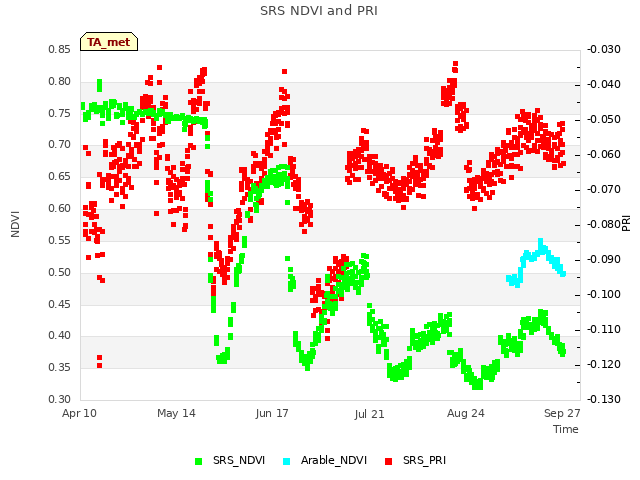Click the 0.30 NDVI axis value

pyautogui.click(x=60, y=399)
